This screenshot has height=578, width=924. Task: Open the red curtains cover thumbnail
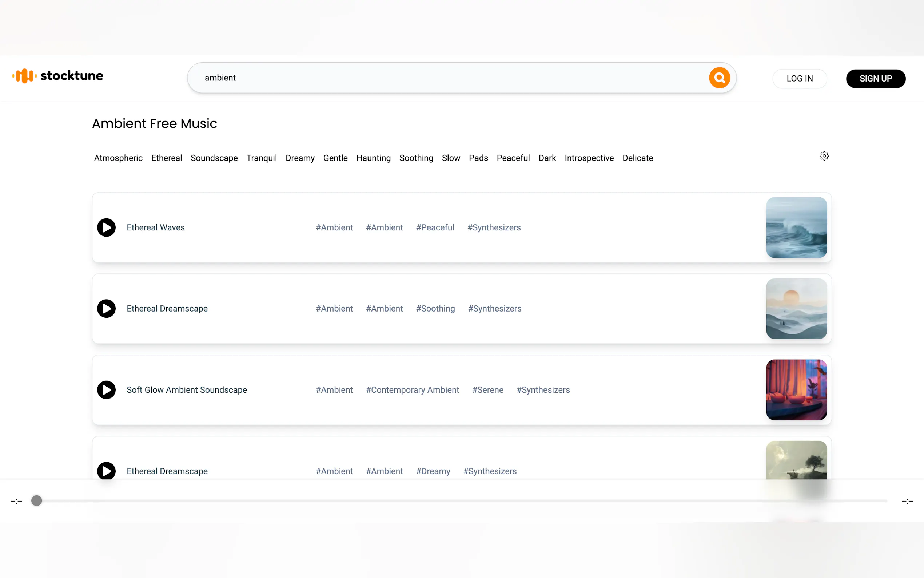coord(796,390)
